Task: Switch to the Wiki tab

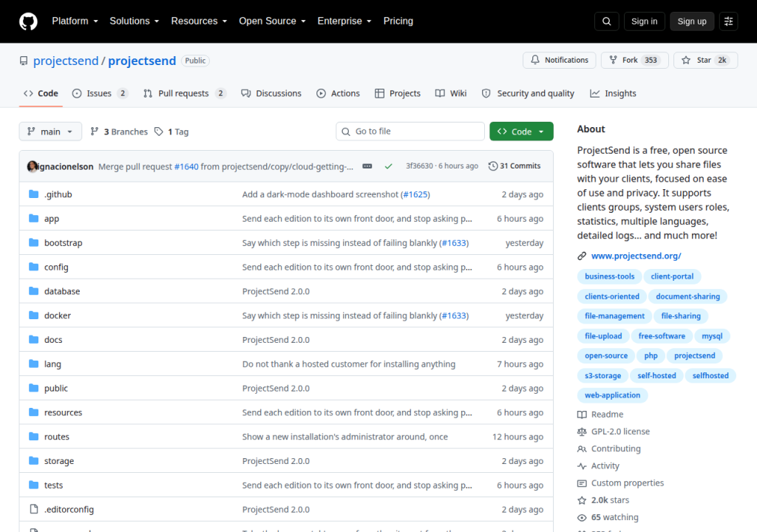Action: [451, 93]
